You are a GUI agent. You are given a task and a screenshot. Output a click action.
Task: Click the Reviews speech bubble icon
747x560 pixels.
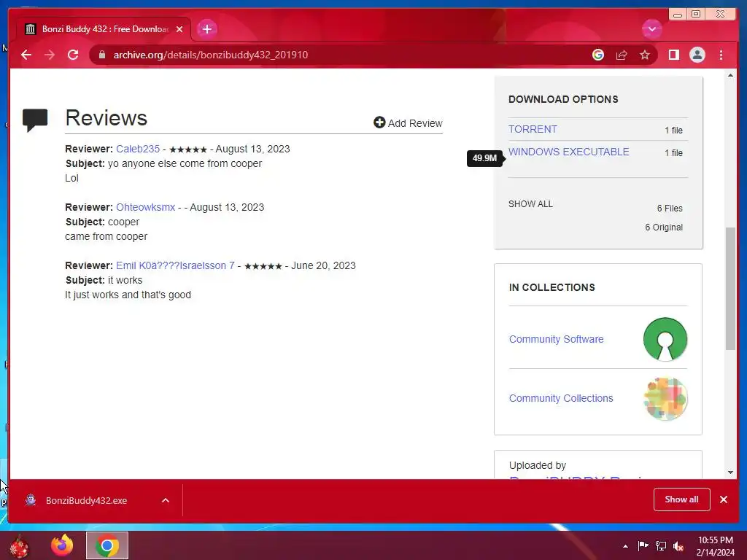click(35, 120)
